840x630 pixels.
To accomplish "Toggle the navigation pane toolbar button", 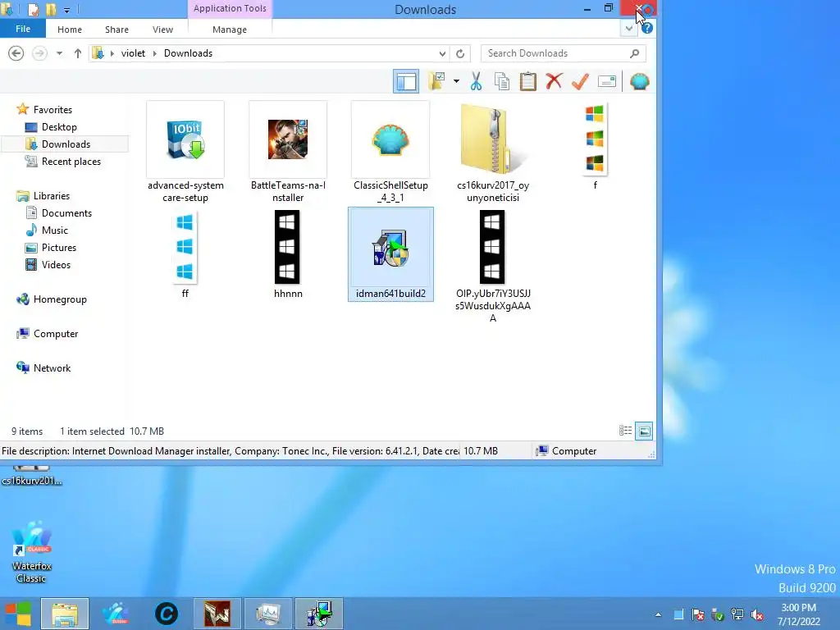I will pos(405,81).
